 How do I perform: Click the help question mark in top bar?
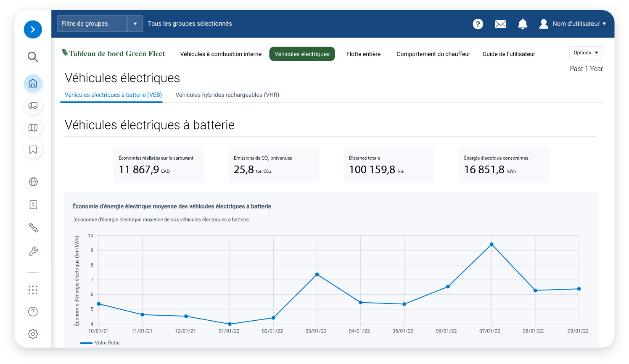(478, 24)
